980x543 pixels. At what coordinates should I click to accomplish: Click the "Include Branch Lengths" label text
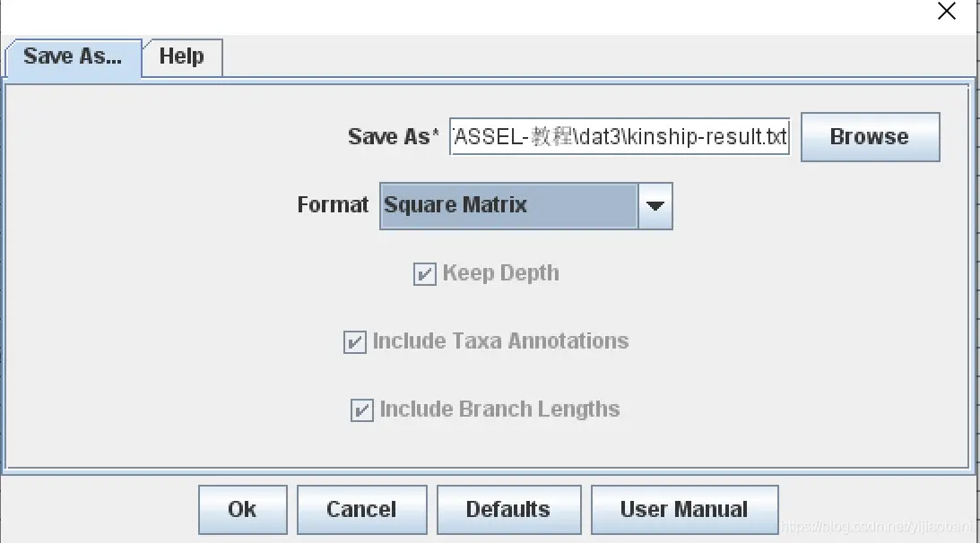[499, 409]
